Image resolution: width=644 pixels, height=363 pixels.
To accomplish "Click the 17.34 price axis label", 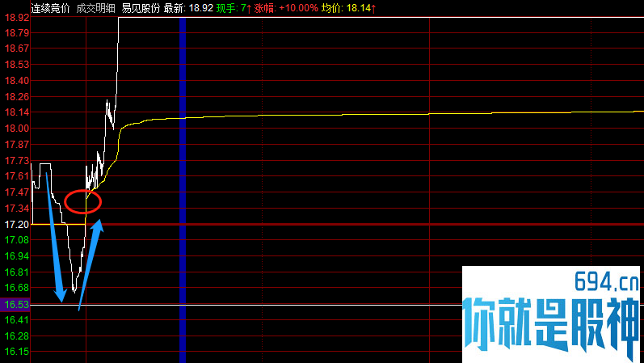I will pyautogui.click(x=17, y=209).
